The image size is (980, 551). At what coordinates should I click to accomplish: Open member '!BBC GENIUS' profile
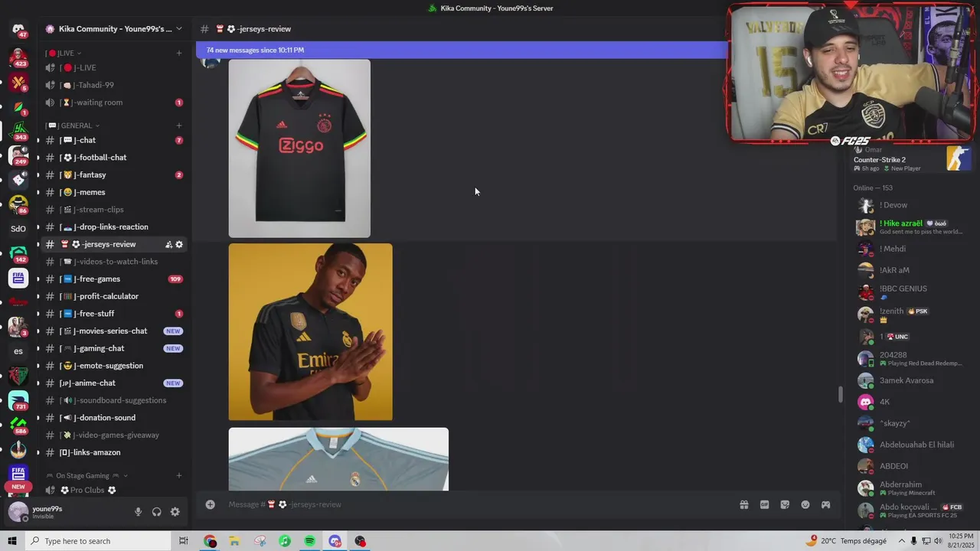pos(912,292)
